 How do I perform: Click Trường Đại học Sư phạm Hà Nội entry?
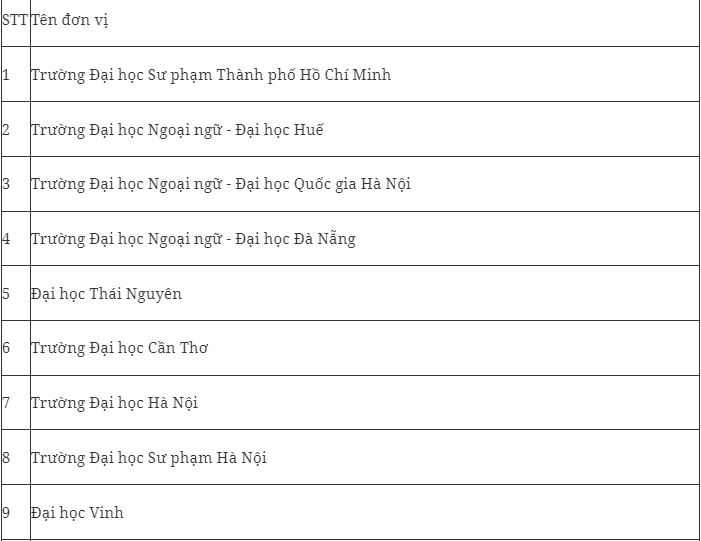149,458
